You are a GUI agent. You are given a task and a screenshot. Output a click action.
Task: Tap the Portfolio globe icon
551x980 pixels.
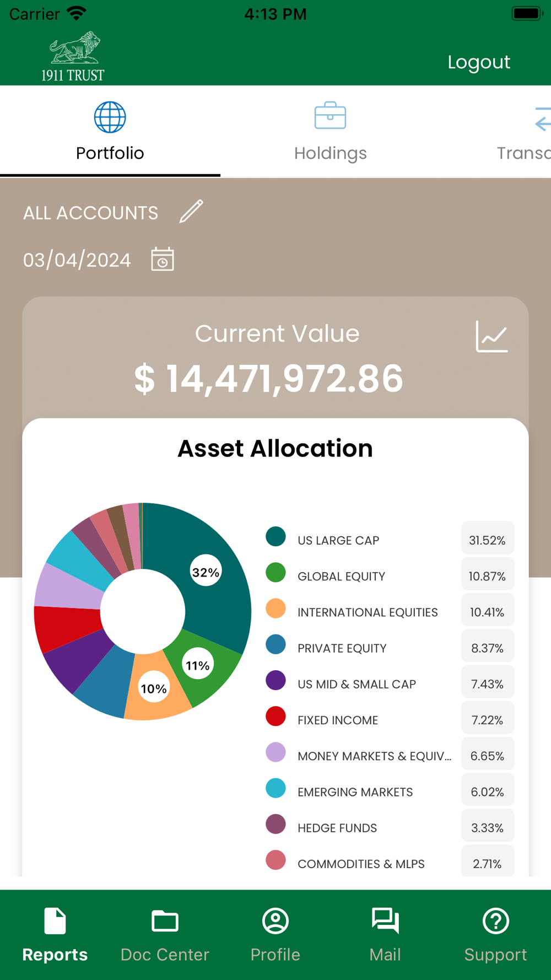point(110,117)
